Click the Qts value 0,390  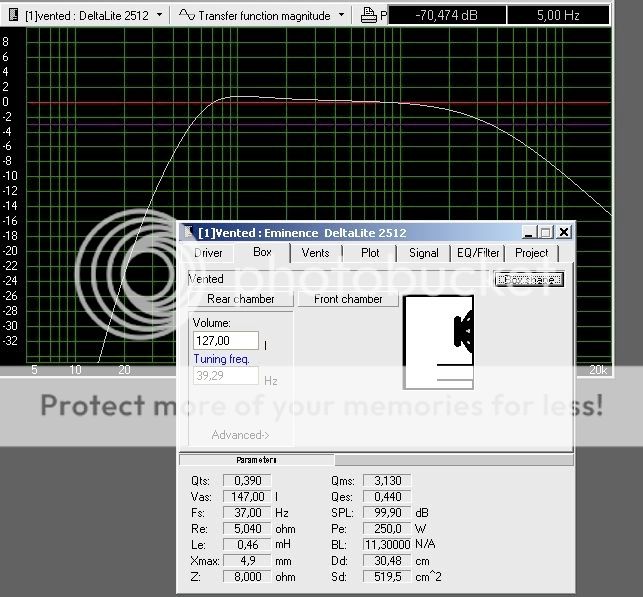coord(247,481)
